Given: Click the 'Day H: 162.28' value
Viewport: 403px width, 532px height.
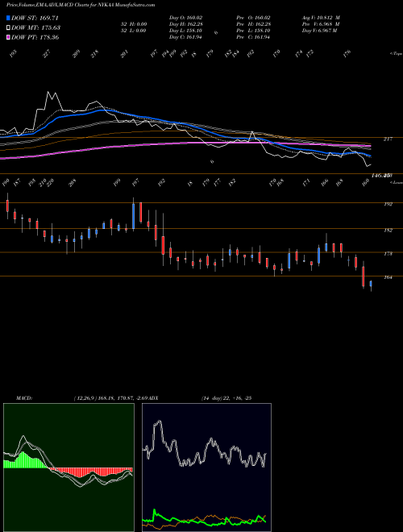Looking at the screenshot, I should click(x=186, y=24).
